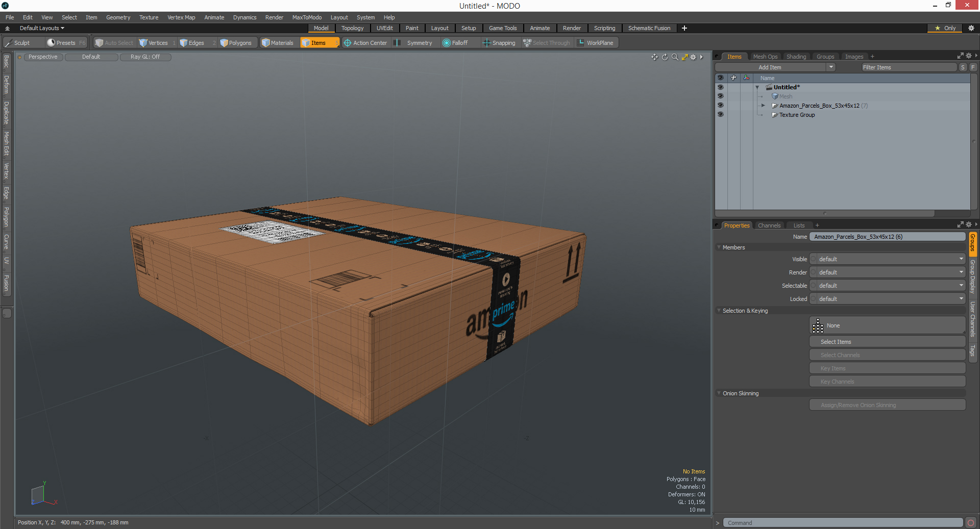
Task: Toggle Auto Select
Action: click(x=114, y=43)
